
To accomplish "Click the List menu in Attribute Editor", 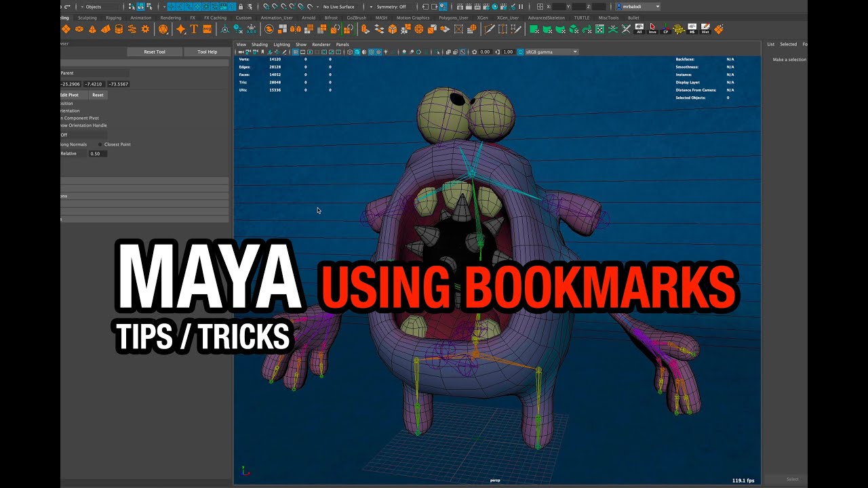I will (771, 44).
